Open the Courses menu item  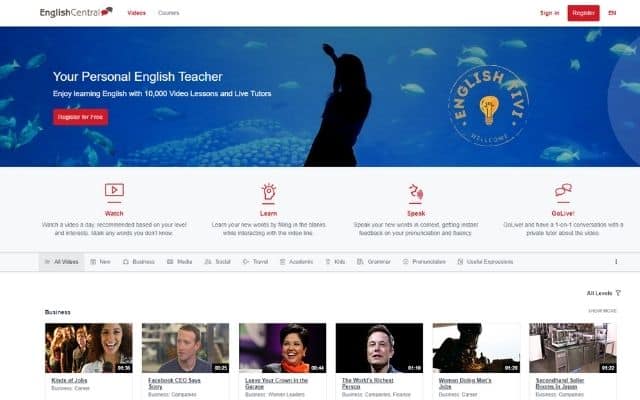point(169,13)
